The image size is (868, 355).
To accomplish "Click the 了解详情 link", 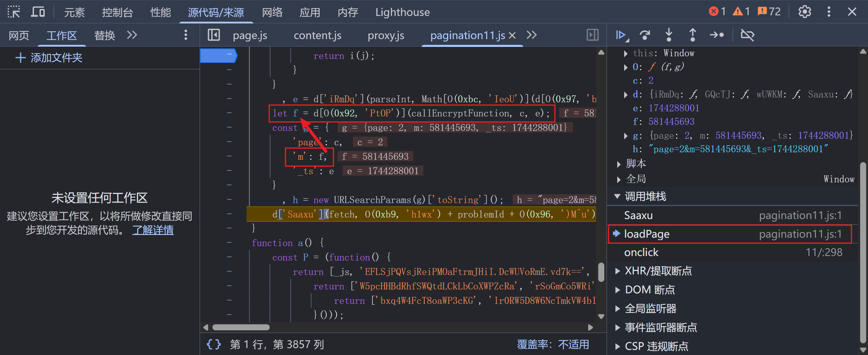I will click(x=153, y=230).
